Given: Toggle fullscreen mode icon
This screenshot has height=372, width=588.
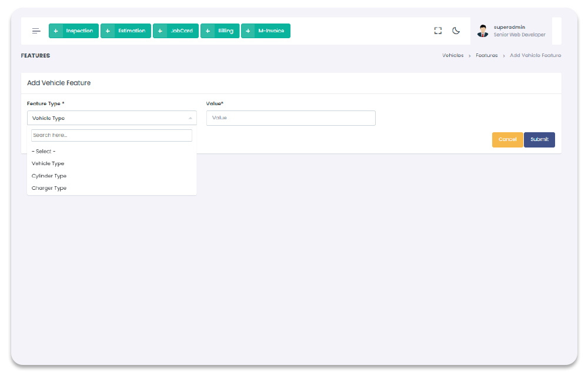Looking at the screenshot, I should [x=437, y=31].
